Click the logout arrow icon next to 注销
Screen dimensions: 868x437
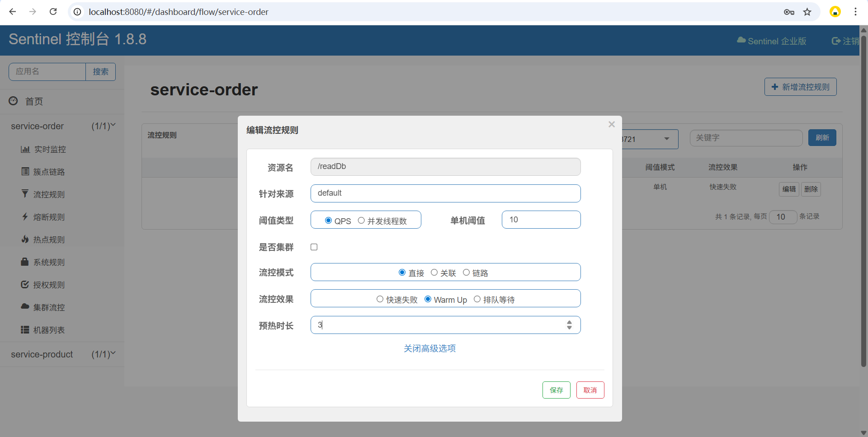click(x=836, y=41)
